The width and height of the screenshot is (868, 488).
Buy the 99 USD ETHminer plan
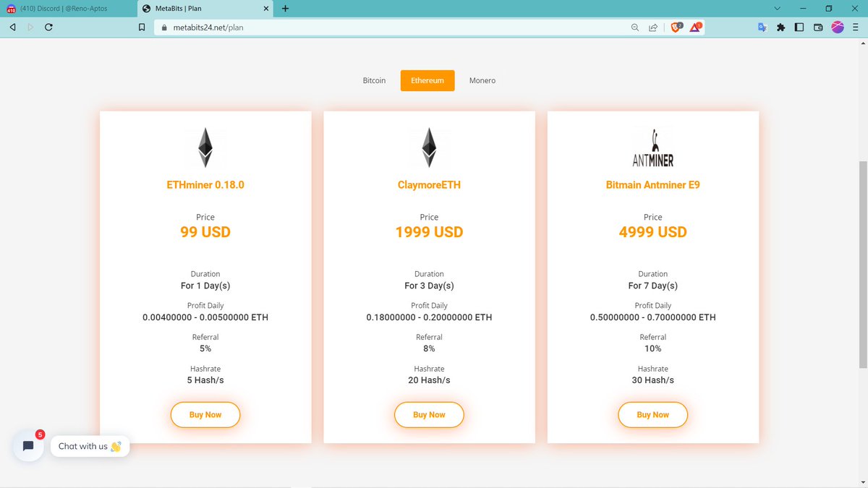tap(205, 414)
